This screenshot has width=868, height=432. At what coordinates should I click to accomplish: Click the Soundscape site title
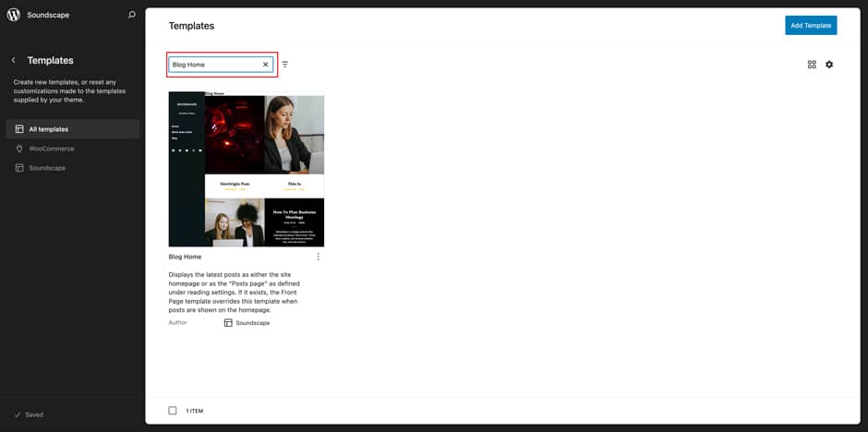[48, 15]
